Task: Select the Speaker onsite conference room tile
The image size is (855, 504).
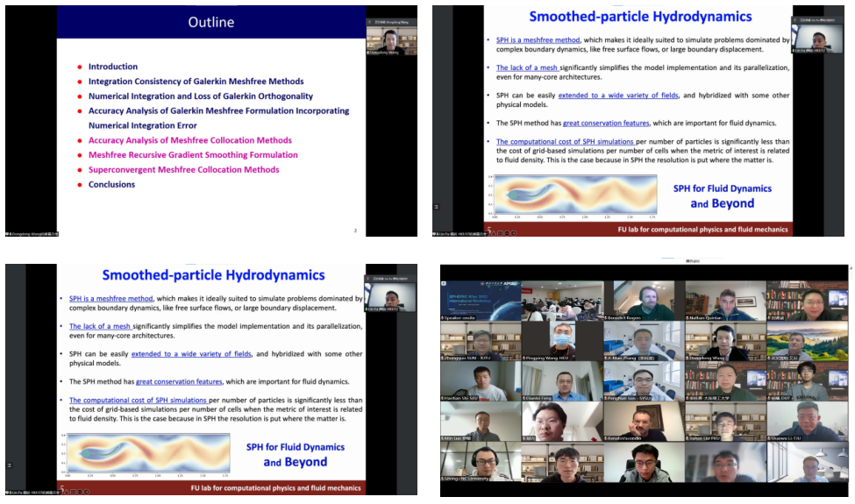Action: (x=480, y=300)
